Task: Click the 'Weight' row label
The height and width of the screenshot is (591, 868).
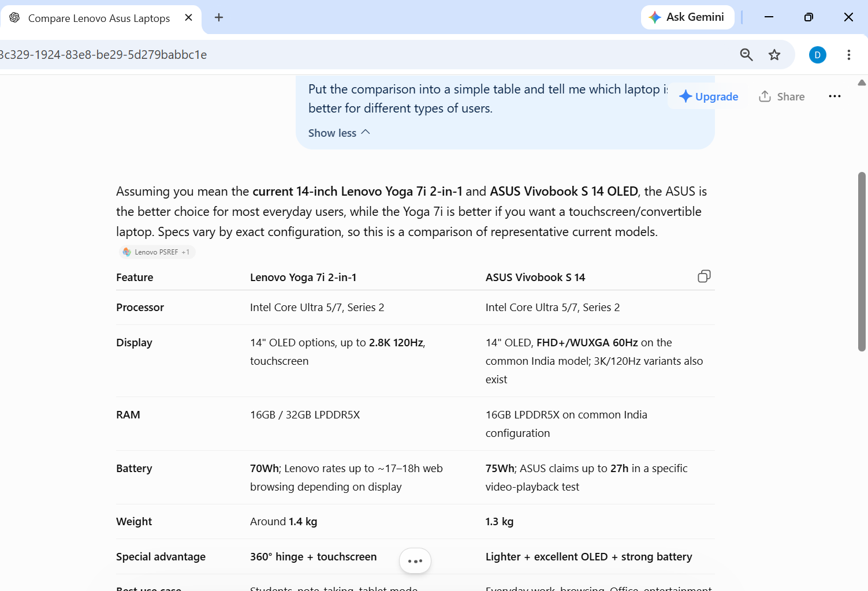Action: pos(134,522)
